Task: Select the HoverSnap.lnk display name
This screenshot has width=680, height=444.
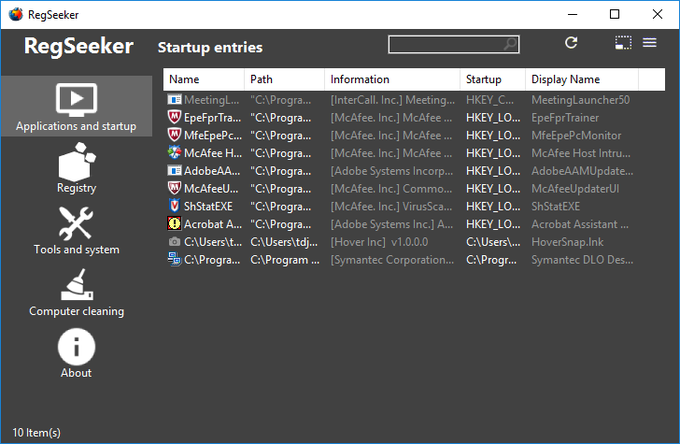Action: (x=568, y=242)
